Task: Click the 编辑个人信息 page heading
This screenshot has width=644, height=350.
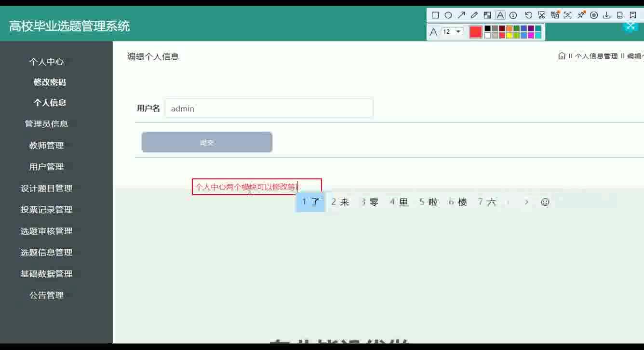Action: tap(153, 56)
